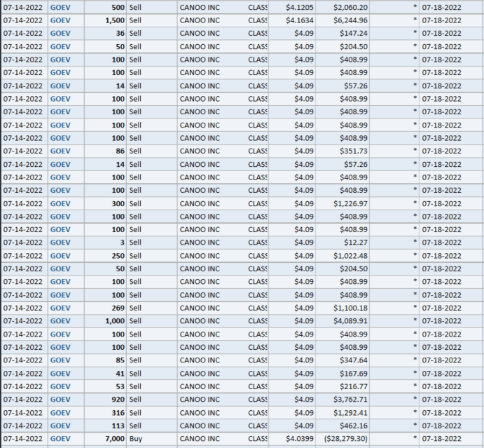
Task: Open the GOEV link in the 500-share row
Action: pos(60,8)
